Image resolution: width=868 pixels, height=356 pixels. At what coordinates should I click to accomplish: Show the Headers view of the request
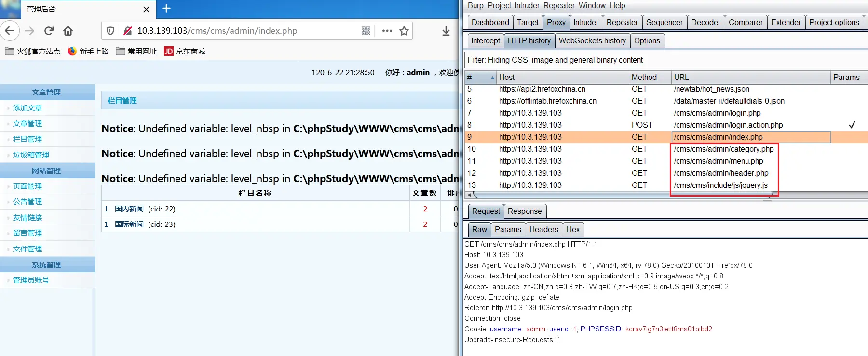543,230
